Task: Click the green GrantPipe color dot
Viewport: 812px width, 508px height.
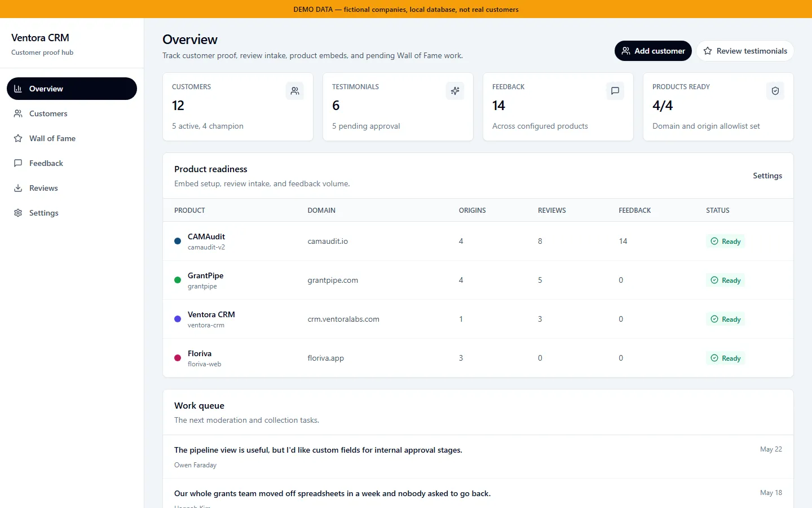Action: pyautogui.click(x=178, y=280)
